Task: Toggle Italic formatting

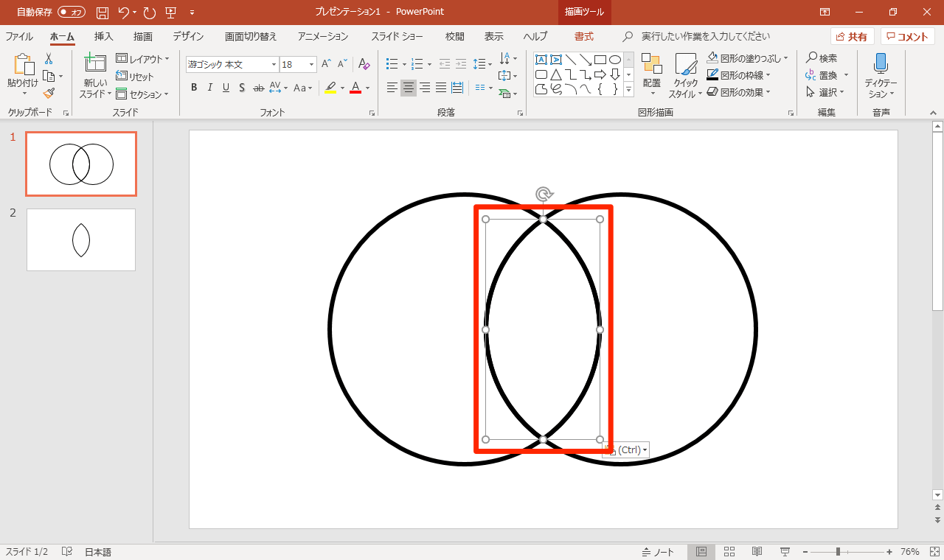Action: pos(210,88)
